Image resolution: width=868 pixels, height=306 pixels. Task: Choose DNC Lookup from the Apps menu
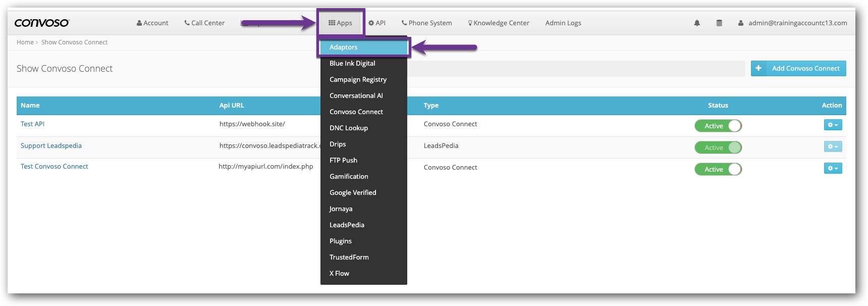tap(364, 128)
